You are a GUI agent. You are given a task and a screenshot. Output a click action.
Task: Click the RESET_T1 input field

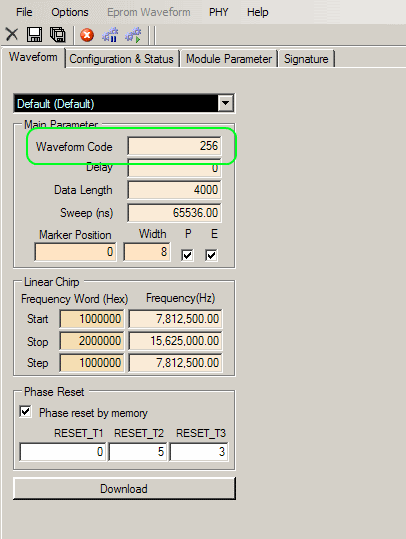(x=63, y=452)
